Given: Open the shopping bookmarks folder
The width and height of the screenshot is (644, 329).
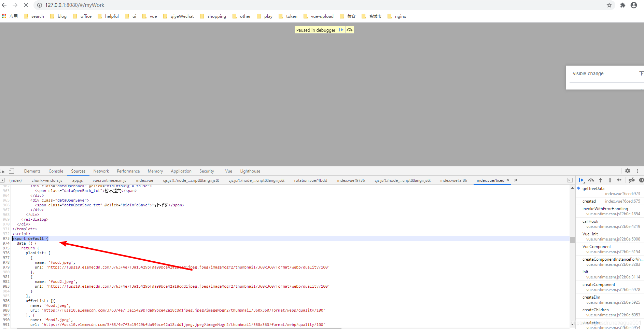Looking at the screenshot, I should pyautogui.click(x=213, y=16).
